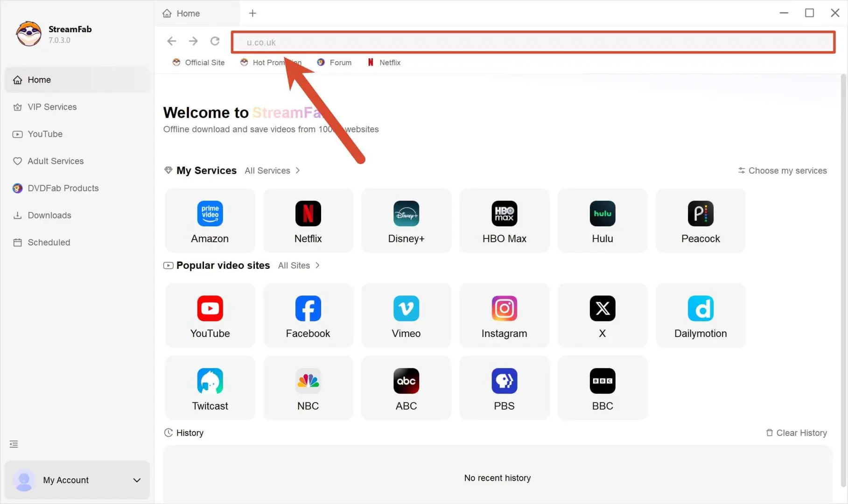This screenshot has width=848, height=504.
Task: Clear History button
Action: click(x=797, y=433)
